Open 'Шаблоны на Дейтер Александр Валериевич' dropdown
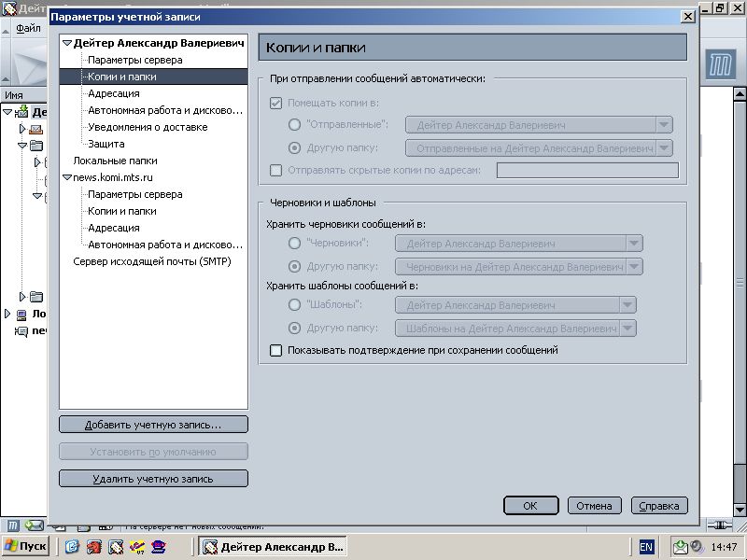The height and width of the screenshot is (560, 747). pos(515,329)
